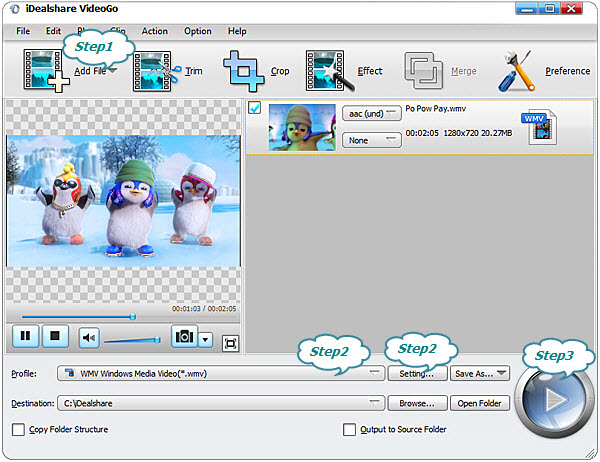600x462 pixels.
Task: Select the Po Pow Pay.wmv file name
Action: click(x=435, y=108)
